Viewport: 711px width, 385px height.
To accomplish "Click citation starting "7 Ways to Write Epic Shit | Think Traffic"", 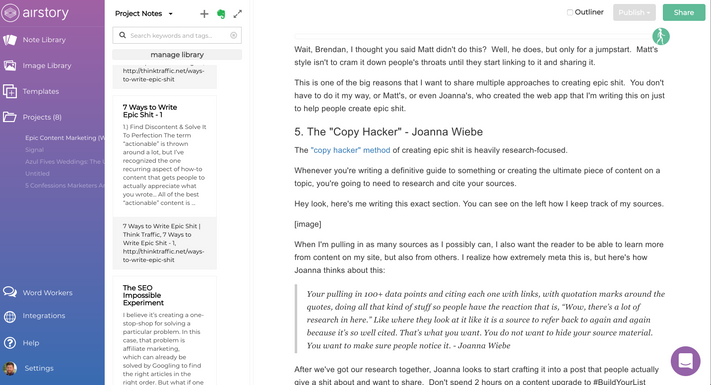I will tap(165, 243).
